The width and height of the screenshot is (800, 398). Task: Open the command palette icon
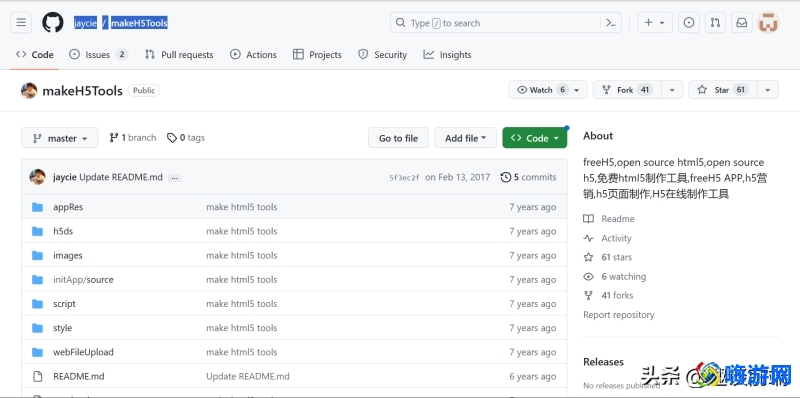[x=611, y=22]
